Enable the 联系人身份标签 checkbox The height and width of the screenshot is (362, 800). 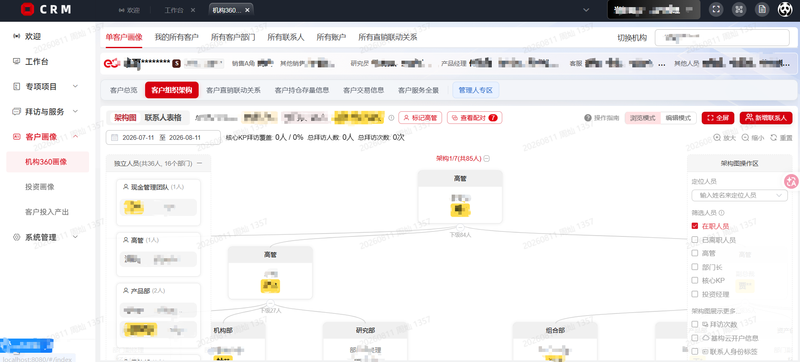pyautogui.click(x=694, y=352)
